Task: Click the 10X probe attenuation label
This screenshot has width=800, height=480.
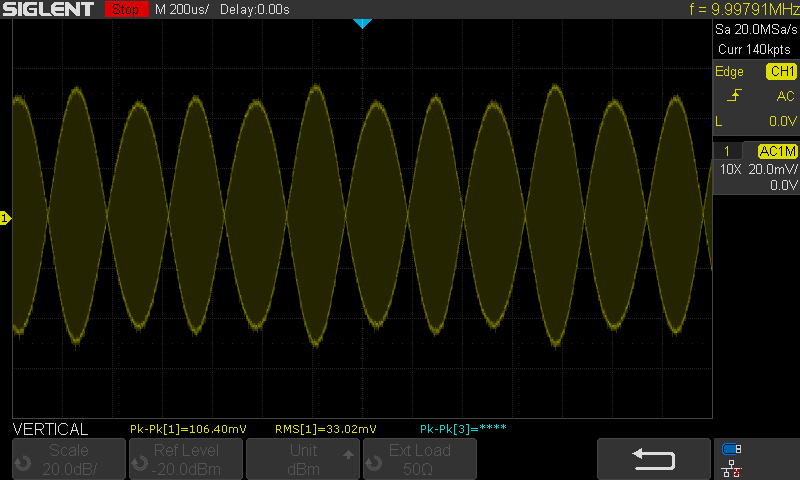Action: click(730, 169)
